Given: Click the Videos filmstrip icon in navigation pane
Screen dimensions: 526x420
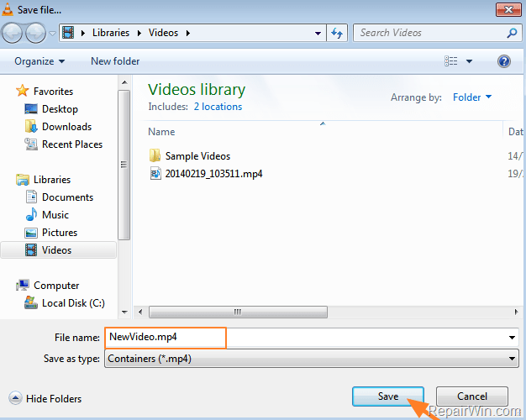Looking at the screenshot, I should pyautogui.click(x=31, y=250).
